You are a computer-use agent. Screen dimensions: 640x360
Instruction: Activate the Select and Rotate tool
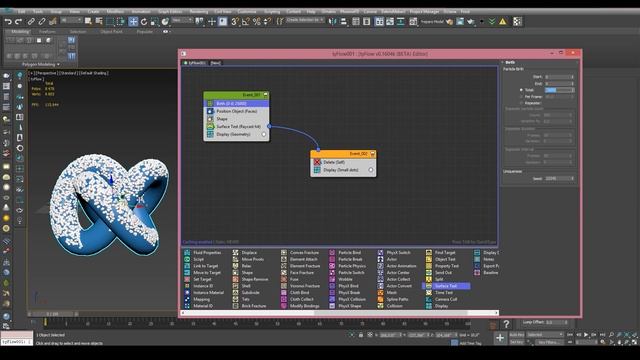[144, 22]
